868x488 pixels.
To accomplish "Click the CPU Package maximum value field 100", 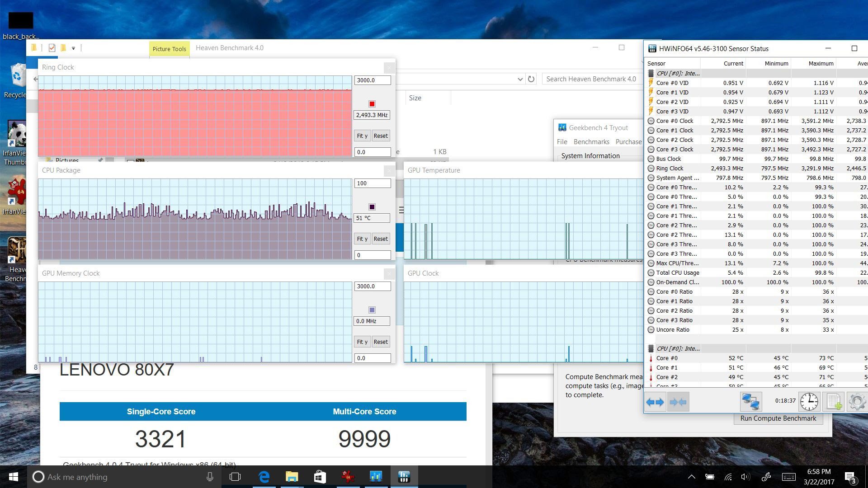I will [x=372, y=183].
